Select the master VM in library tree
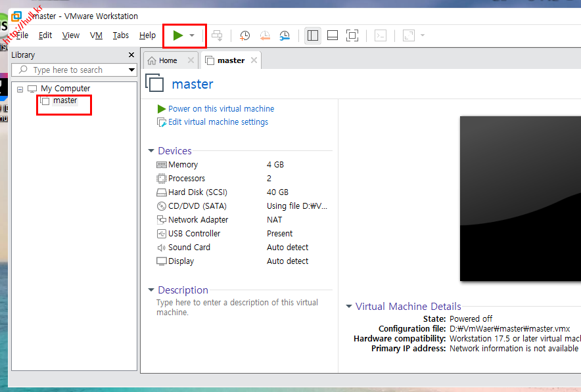The image size is (581, 392). coord(65,100)
